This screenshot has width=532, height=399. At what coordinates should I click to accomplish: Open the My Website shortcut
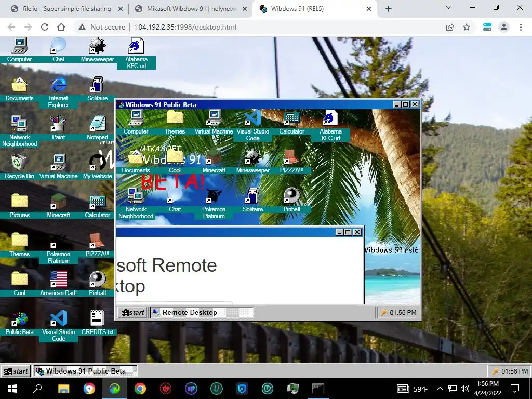pyautogui.click(x=97, y=167)
